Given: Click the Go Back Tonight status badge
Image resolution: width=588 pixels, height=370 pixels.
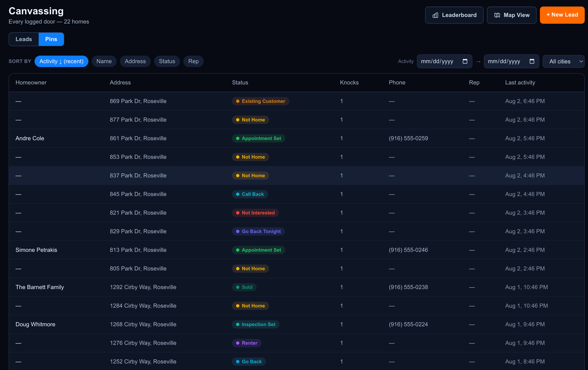Looking at the screenshot, I should tap(258, 231).
